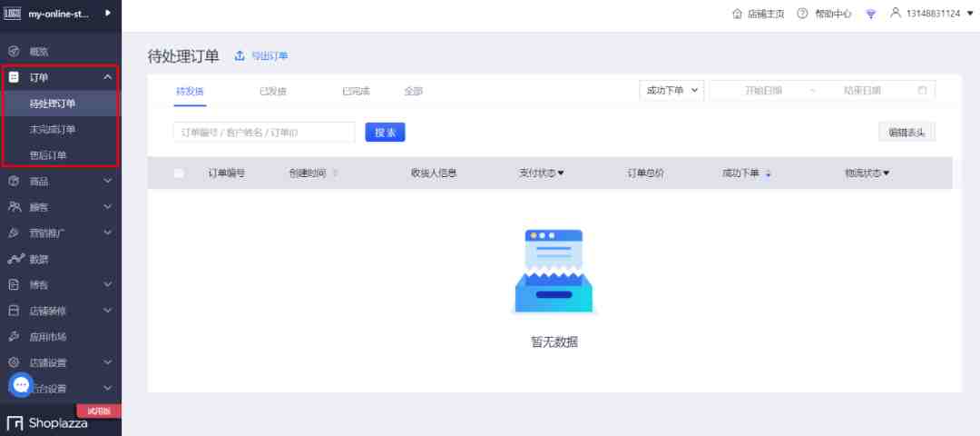The height and width of the screenshot is (436, 980).
Task: Click the Shoplazza logo at sidebar bottom
Action: [47, 423]
